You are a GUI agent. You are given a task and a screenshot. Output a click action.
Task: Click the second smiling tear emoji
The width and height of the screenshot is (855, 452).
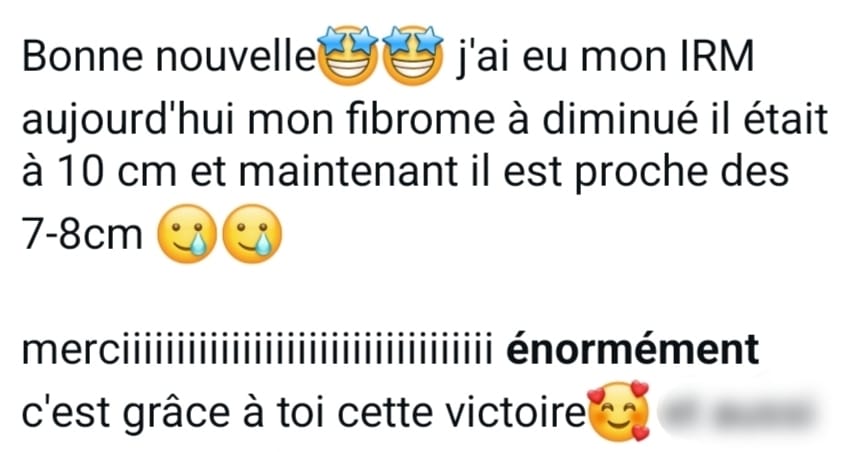252,233
